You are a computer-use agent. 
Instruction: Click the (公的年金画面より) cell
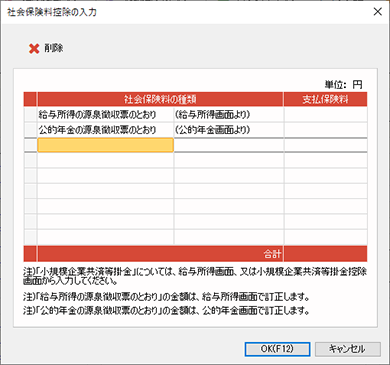coord(229,130)
